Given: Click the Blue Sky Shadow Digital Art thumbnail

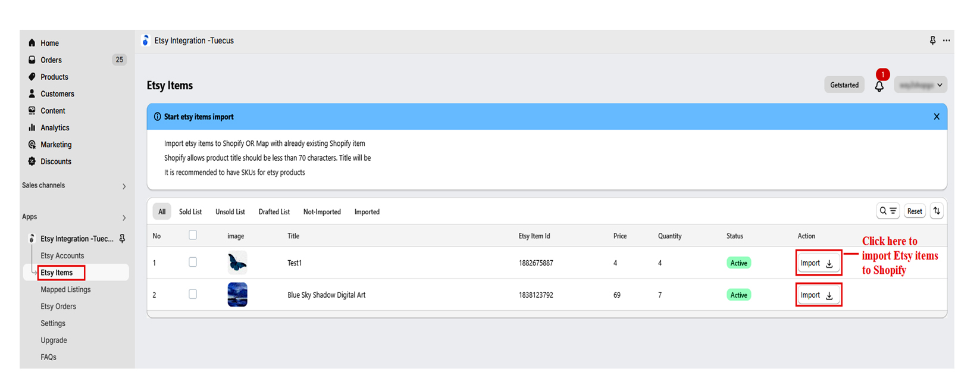Looking at the screenshot, I should 237,295.
